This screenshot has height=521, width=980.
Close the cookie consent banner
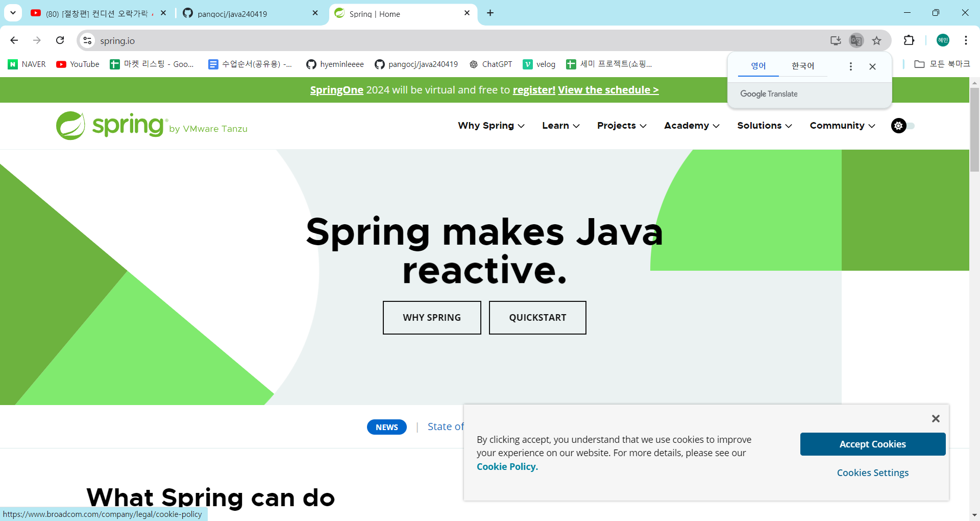(x=936, y=418)
